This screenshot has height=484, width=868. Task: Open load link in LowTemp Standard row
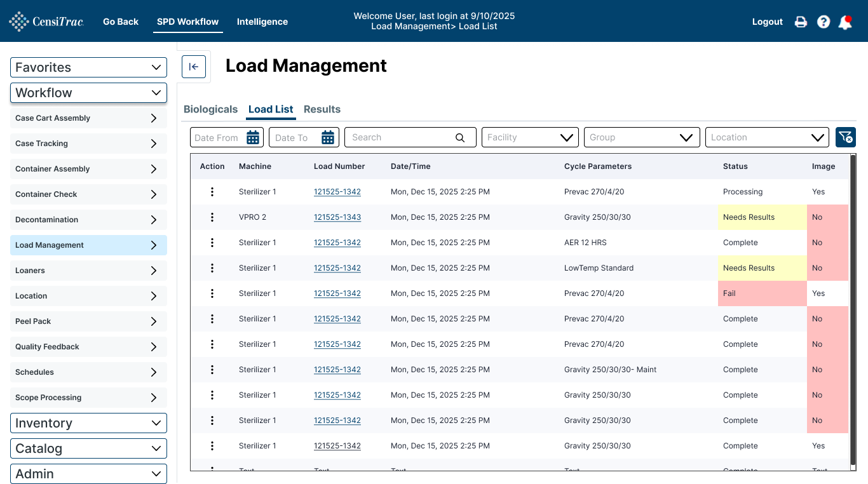(337, 268)
